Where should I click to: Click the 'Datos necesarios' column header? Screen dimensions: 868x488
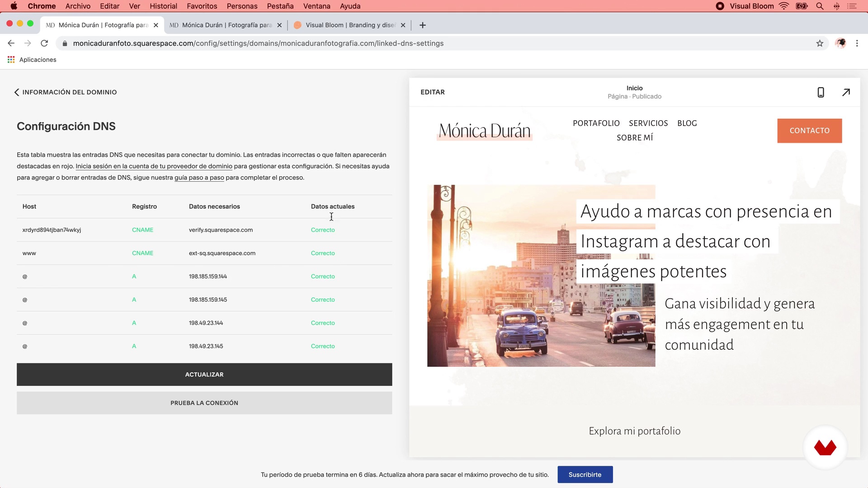point(214,206)
